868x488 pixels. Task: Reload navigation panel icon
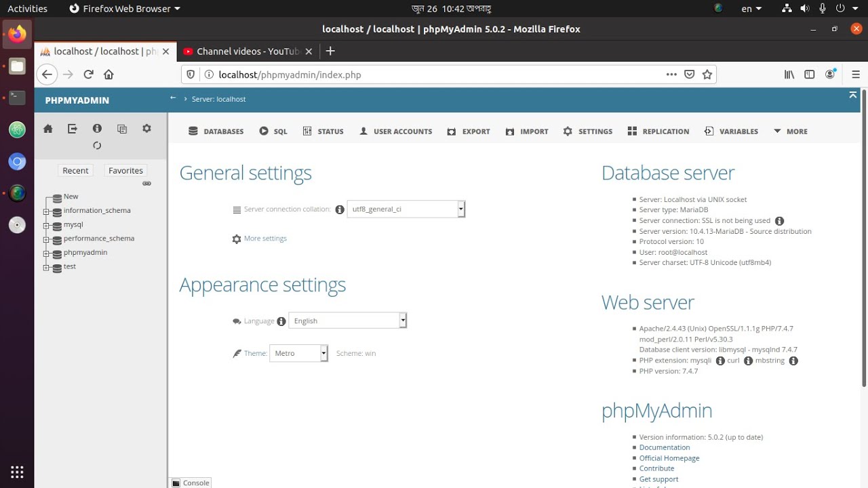pyautogui.click(x=97, y=146)
